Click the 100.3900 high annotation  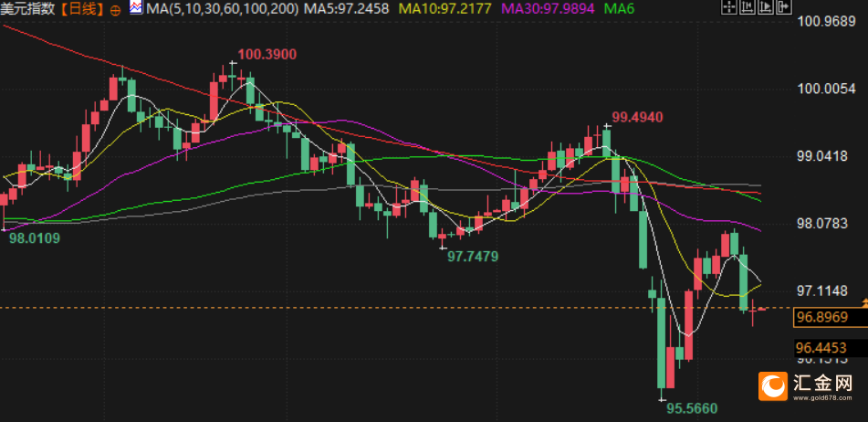(x=267, y=54)
